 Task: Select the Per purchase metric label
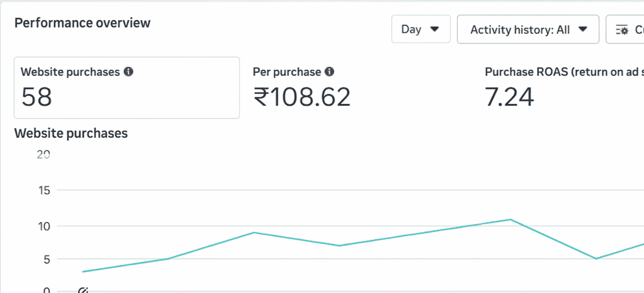(287, 72)
